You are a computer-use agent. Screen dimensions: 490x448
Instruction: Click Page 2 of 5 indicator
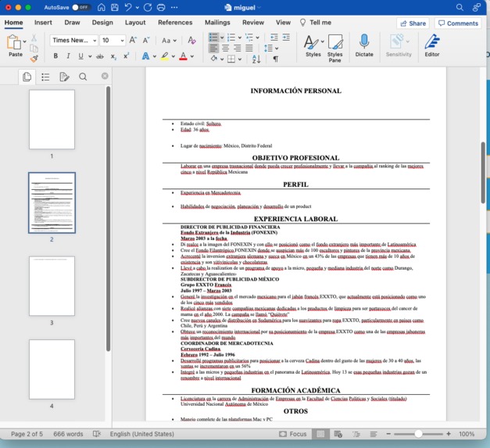27,434
